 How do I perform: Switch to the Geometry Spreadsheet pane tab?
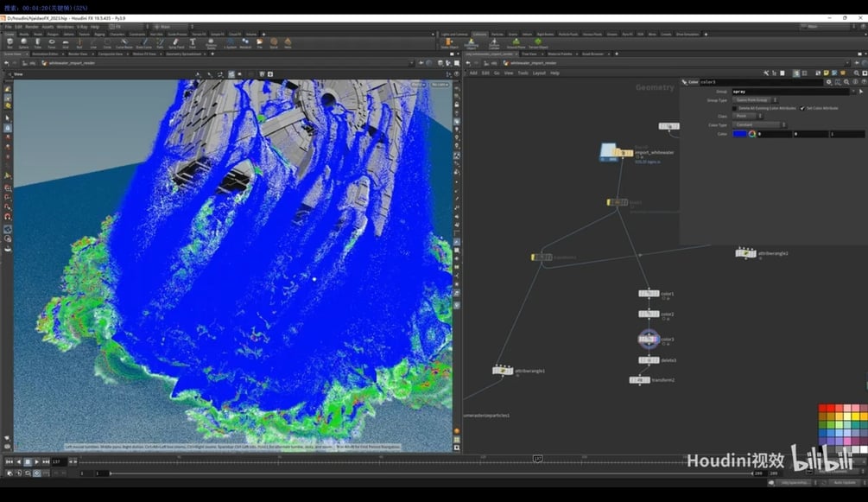point(183,54)
